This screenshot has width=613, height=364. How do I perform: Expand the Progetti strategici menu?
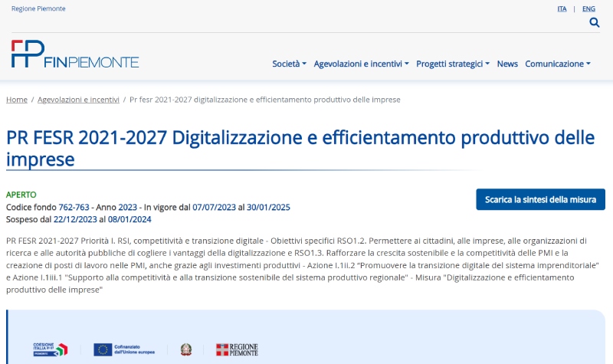(x=453, y=64)
